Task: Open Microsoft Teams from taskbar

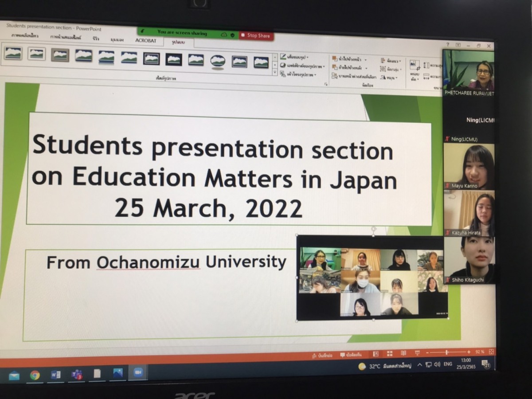Action: tap(77, 375)
